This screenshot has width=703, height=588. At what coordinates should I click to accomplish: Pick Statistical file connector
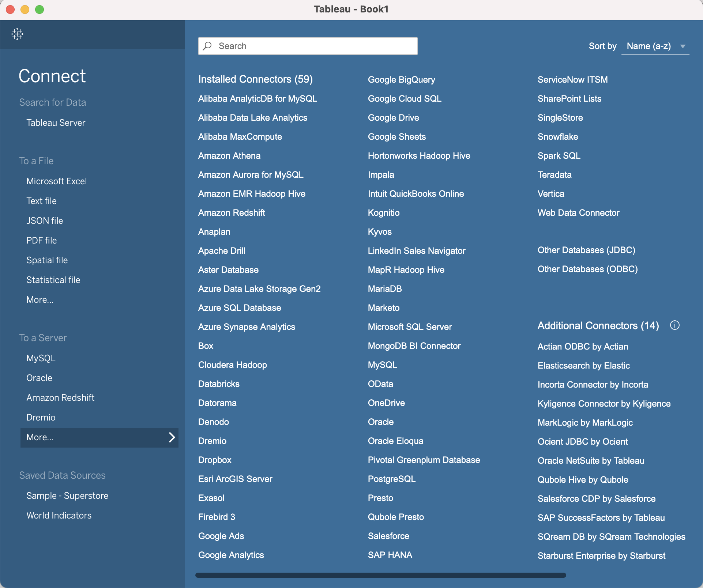(x=53, y=280)
